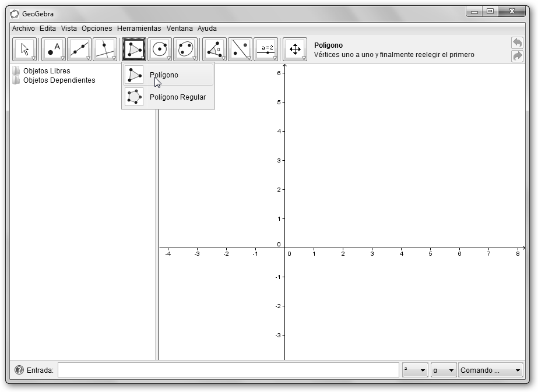The height and width of the screenshot is (392, 538).
Task: Pick the Circle with center tool
Action: pos(160,50)
